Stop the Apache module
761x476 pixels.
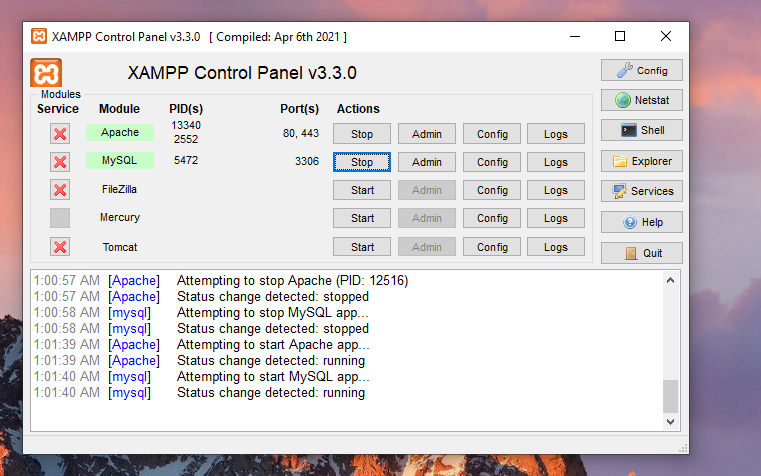click(x=362, y=134)
